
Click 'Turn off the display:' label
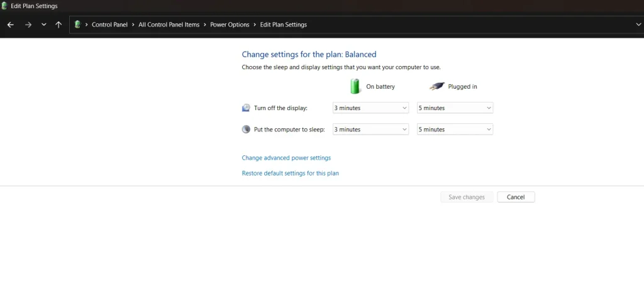(280, 108)
